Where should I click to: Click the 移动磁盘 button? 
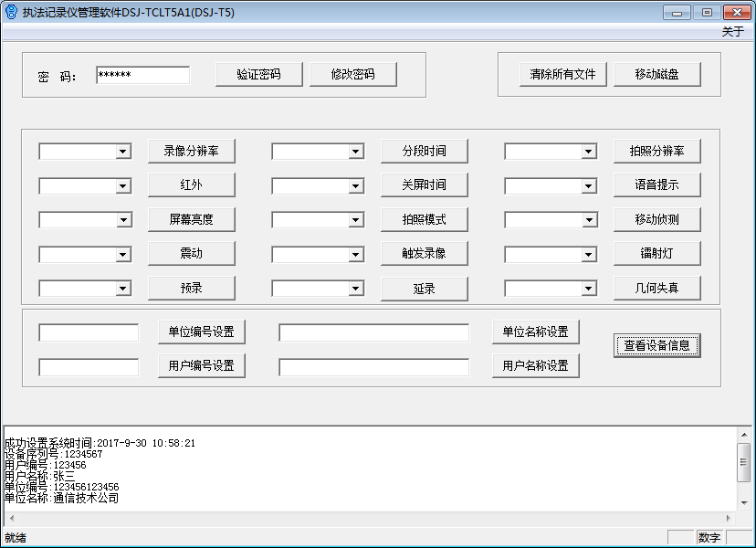click(656, 75)
